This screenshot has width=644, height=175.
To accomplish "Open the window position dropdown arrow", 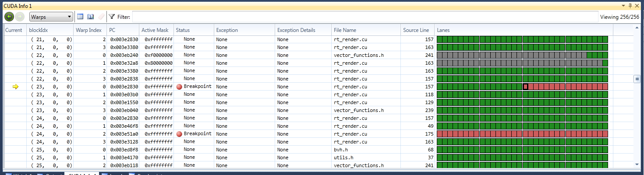I will [x=624, y=5].
